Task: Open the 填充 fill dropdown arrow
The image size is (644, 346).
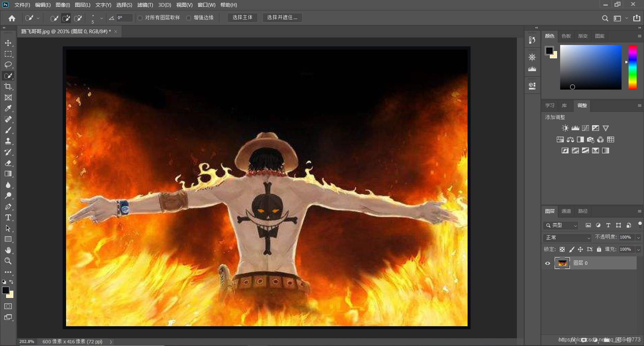Action: click(638, 249)
